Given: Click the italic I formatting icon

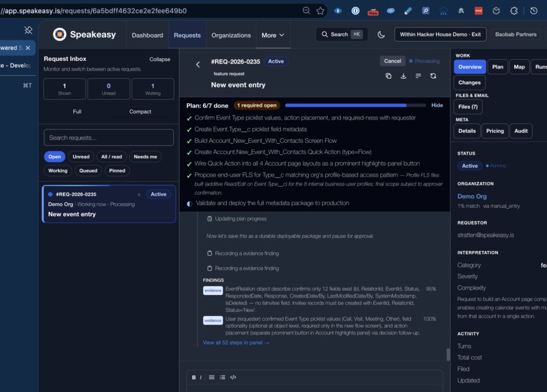Looking at the screenshot, I should (200, 378).
